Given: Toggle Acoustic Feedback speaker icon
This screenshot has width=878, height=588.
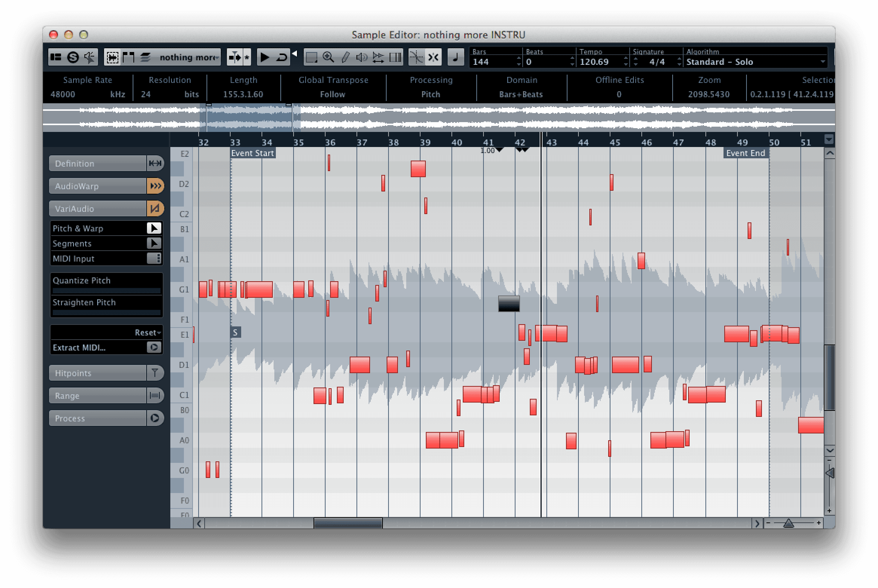Looking at the screenshot, I should pos(89,57).
